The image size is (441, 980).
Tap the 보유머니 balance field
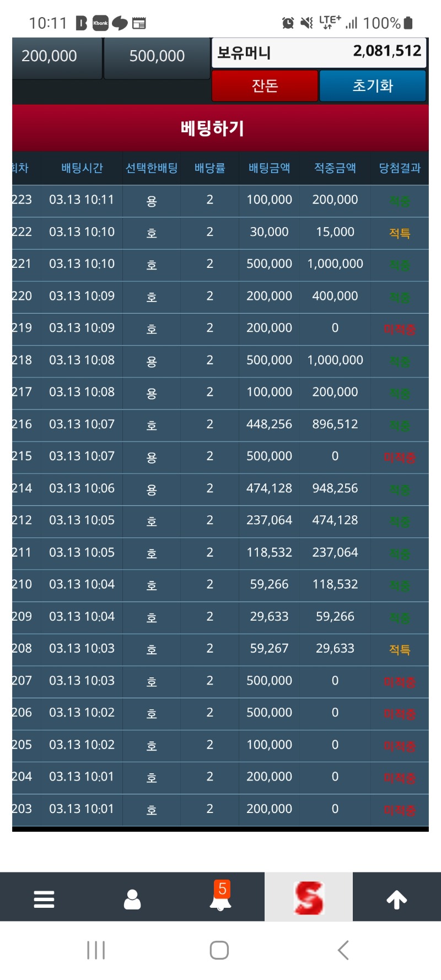[x=319, y=53]
